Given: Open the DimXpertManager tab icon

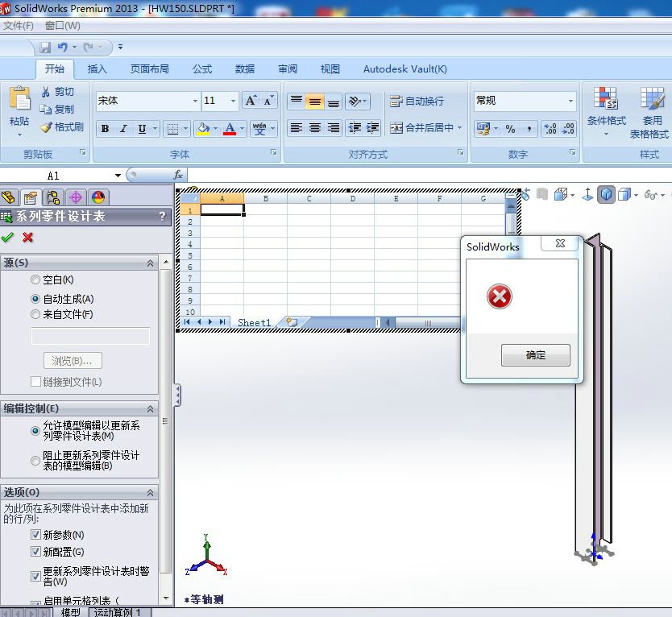Looking at the screenshot, I should coord(76,197).
